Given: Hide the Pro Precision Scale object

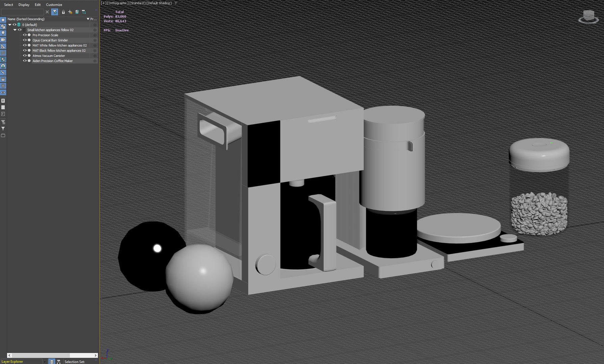Looking at the screenshot, I should pos(25,35).
